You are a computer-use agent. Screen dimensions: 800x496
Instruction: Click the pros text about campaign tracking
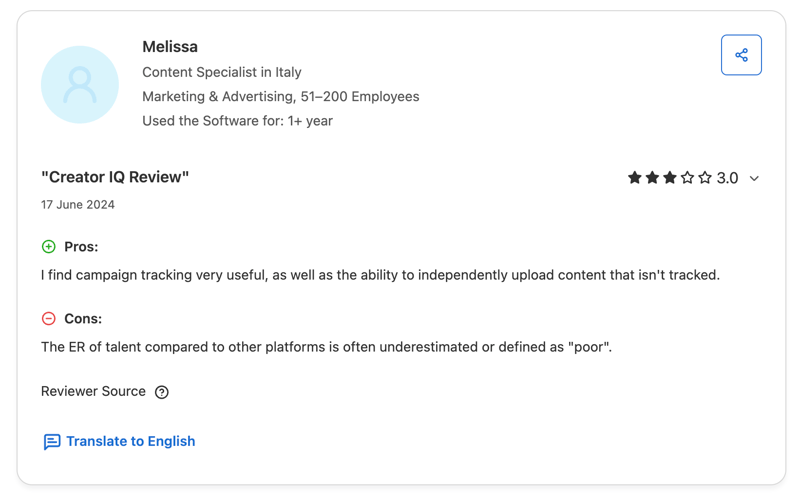[x=380, y=275]
